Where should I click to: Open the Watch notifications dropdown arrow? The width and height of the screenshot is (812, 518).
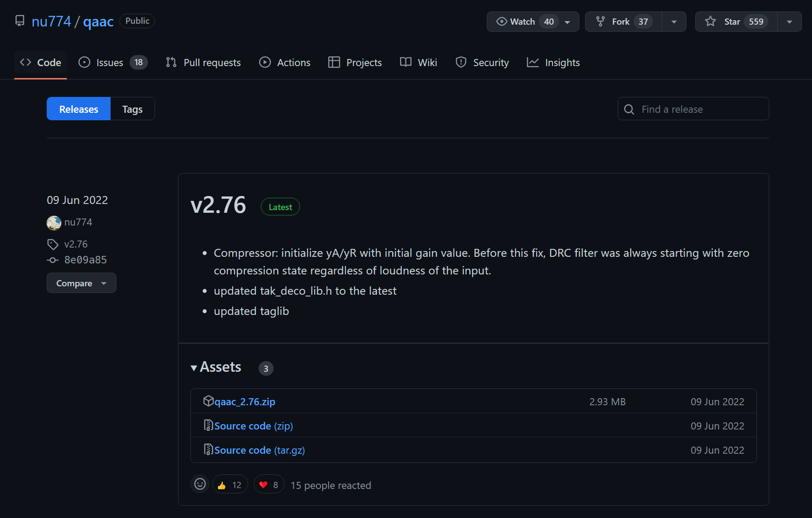567,22
